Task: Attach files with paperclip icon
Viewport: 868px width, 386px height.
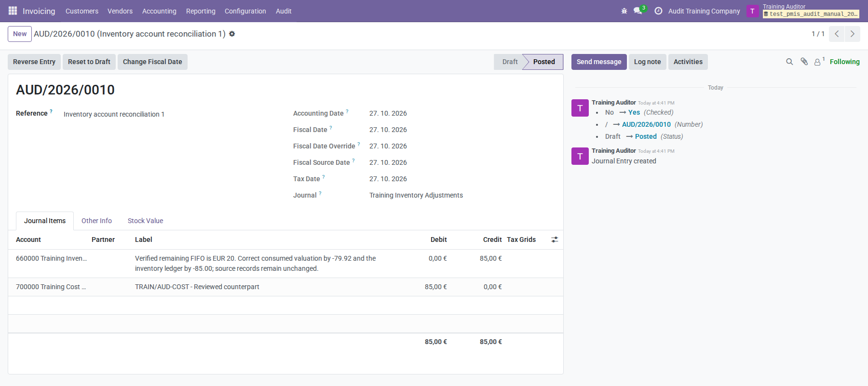Action: 804,62
